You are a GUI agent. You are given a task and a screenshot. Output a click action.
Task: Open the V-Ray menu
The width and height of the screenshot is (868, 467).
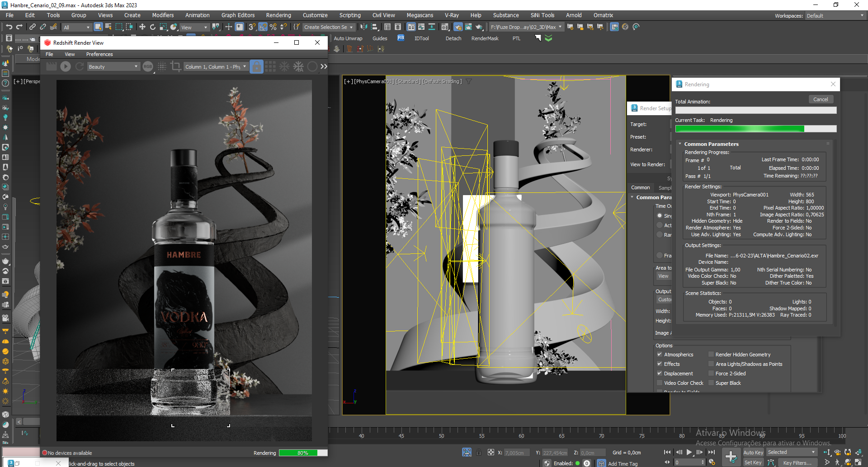pyautogui.click(x=452, y=15)
